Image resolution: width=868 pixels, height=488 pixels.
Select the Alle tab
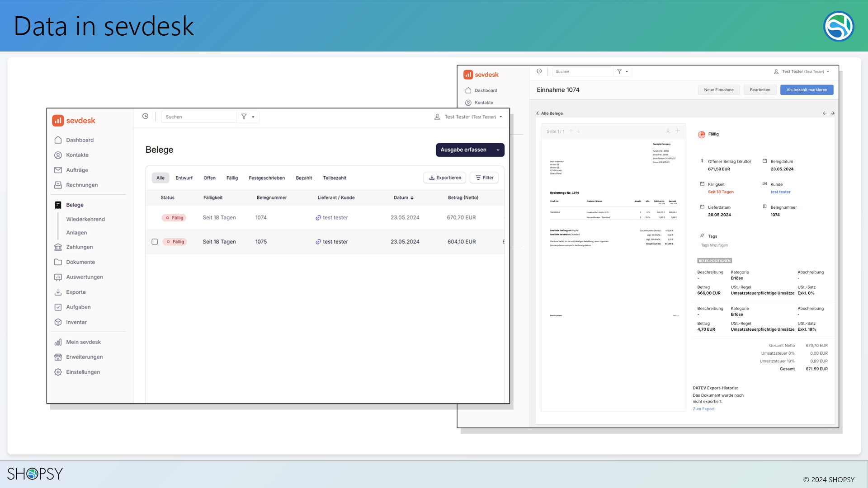160,178
